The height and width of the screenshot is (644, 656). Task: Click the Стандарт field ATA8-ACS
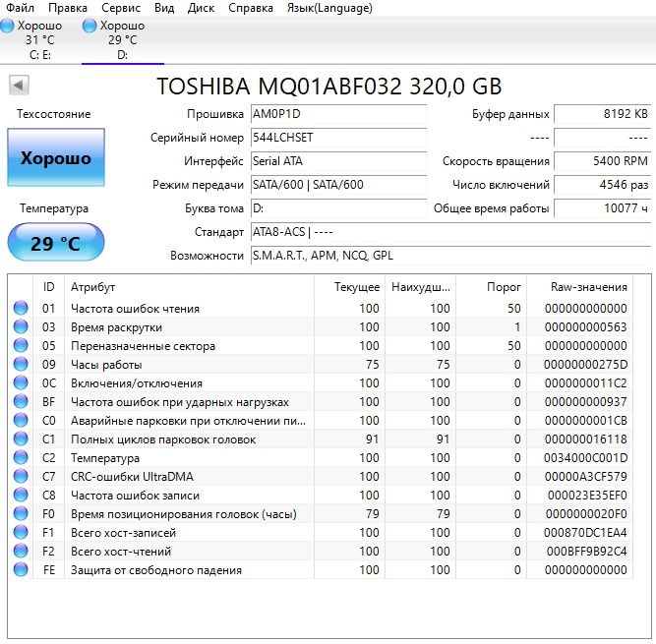coord(450,232)
